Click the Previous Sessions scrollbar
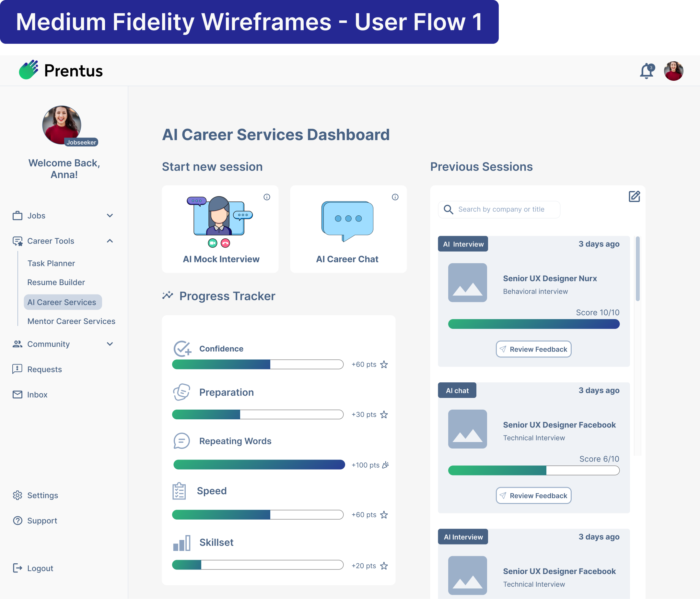 tap(638, 269)
